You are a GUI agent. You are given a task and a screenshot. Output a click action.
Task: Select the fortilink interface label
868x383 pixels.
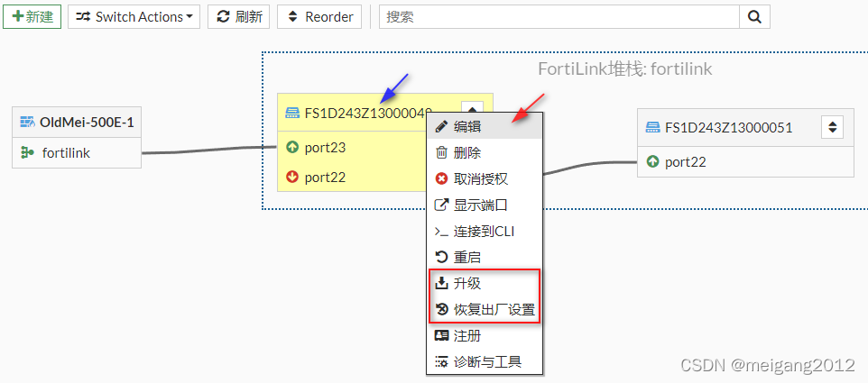pos(66,153)
